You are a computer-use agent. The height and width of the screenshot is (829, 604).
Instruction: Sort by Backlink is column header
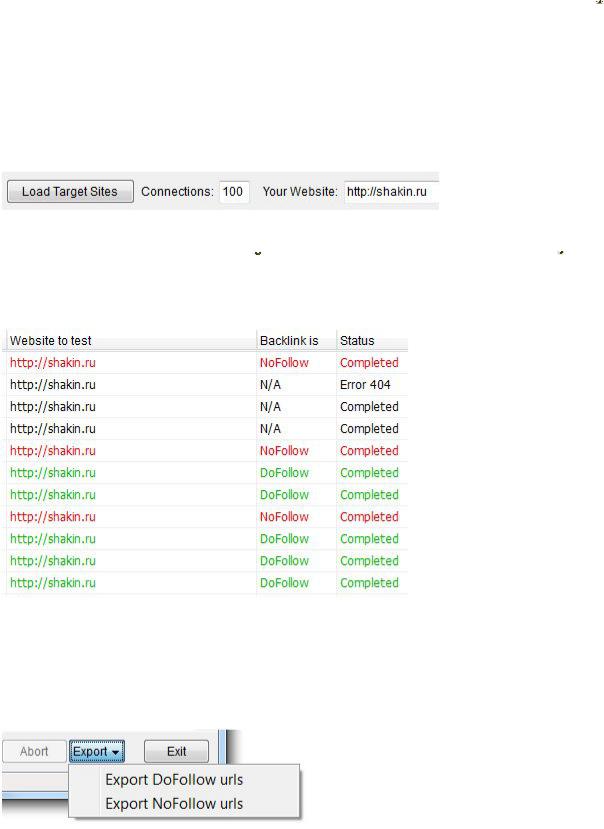pyautogui.click(x=296, y=340)
